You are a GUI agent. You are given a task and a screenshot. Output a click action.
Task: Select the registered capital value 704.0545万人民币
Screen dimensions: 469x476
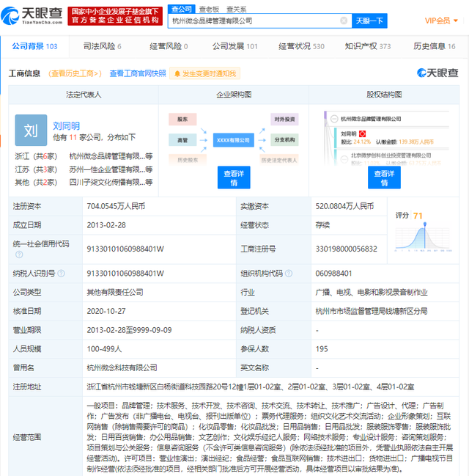(x=116, y=206)
